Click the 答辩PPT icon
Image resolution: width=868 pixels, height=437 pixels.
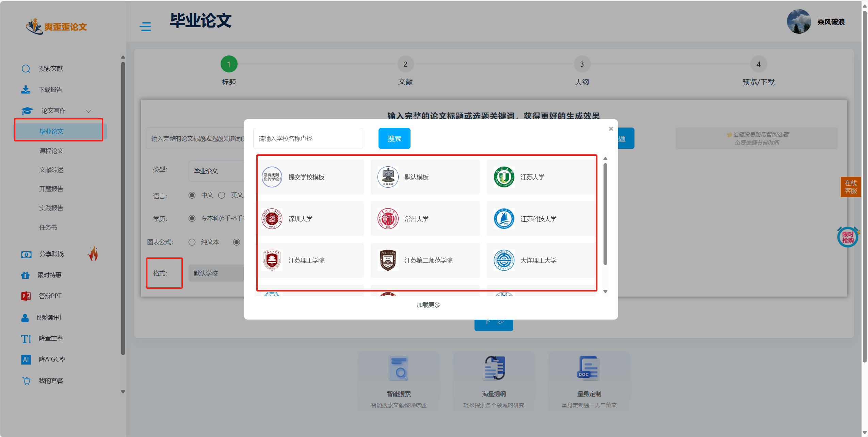[26, 296]
